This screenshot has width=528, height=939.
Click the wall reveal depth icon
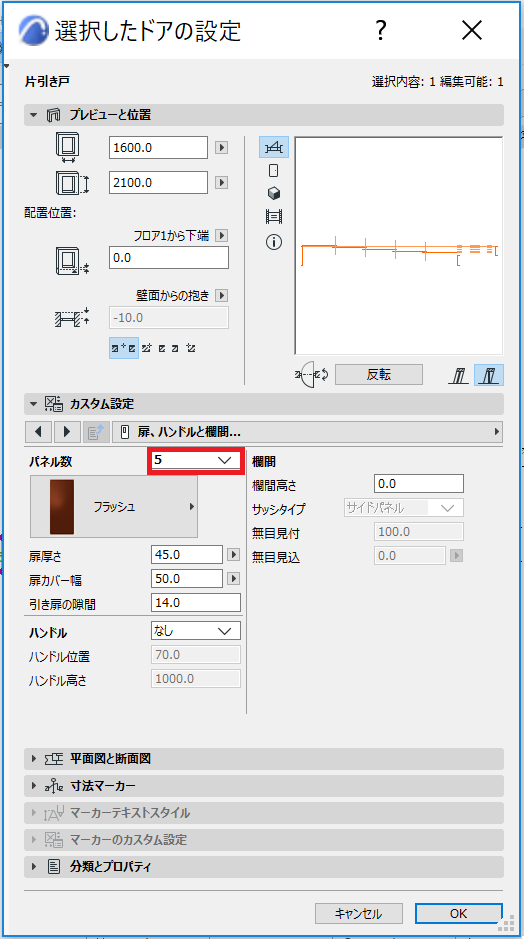[72, 317]
